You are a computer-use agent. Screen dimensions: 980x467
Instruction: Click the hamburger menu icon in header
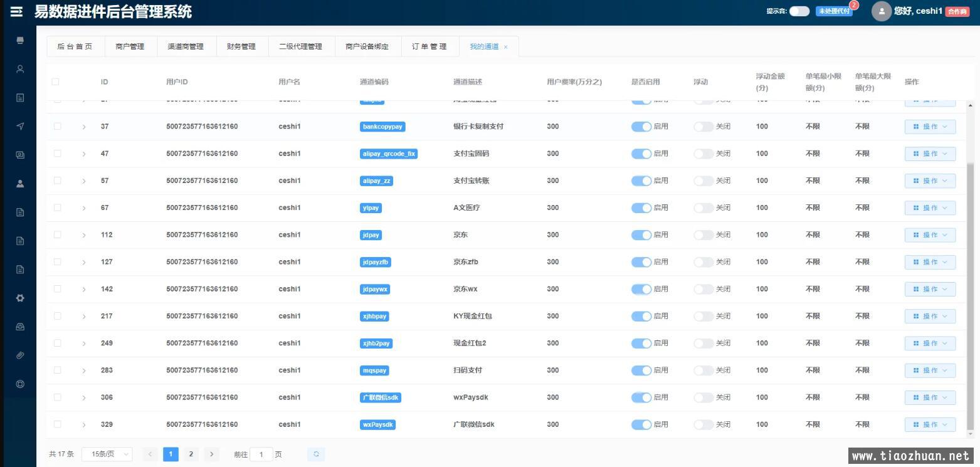pyautogui.click(x=17, y=11)
